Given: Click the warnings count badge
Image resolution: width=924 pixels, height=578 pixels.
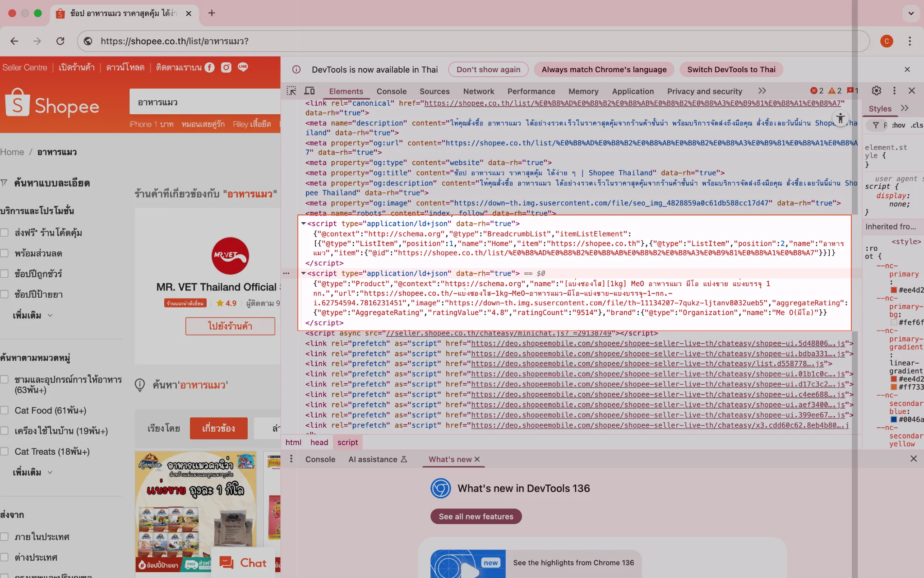Looking at the screenshot, I should click(x=835, y=91).
